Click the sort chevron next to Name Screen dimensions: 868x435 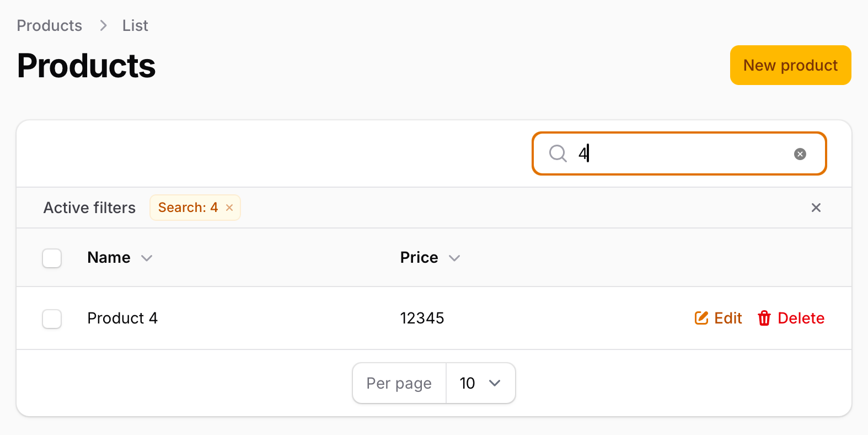pos(147,258)
